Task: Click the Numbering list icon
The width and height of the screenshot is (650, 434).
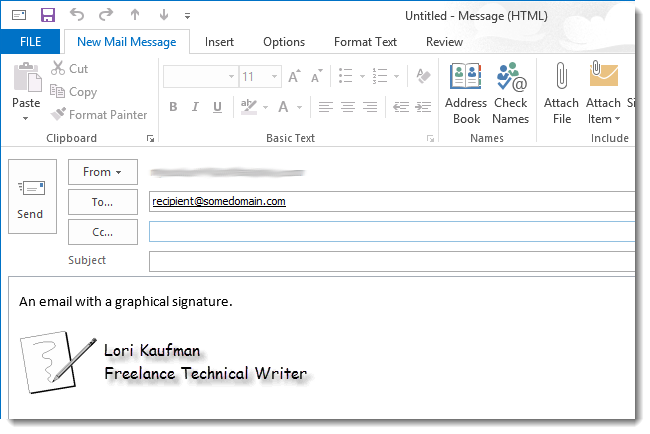Action: tap(380, 76)
